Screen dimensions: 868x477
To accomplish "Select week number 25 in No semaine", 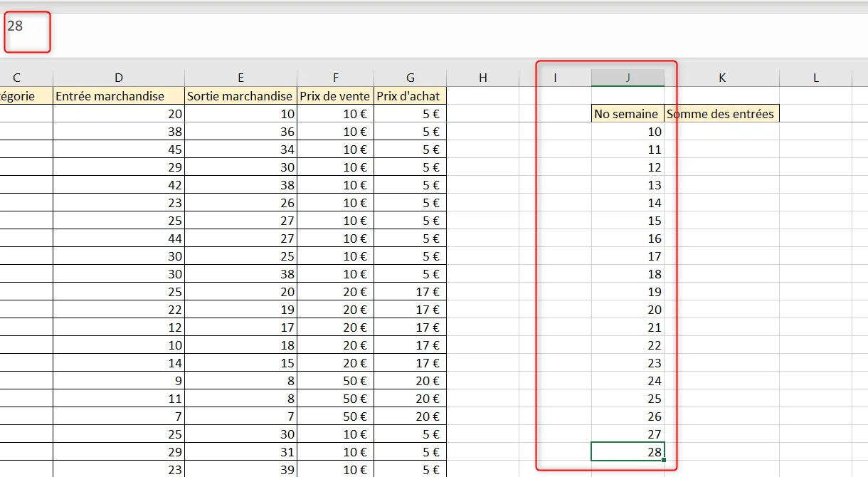I will coord(628,399).
